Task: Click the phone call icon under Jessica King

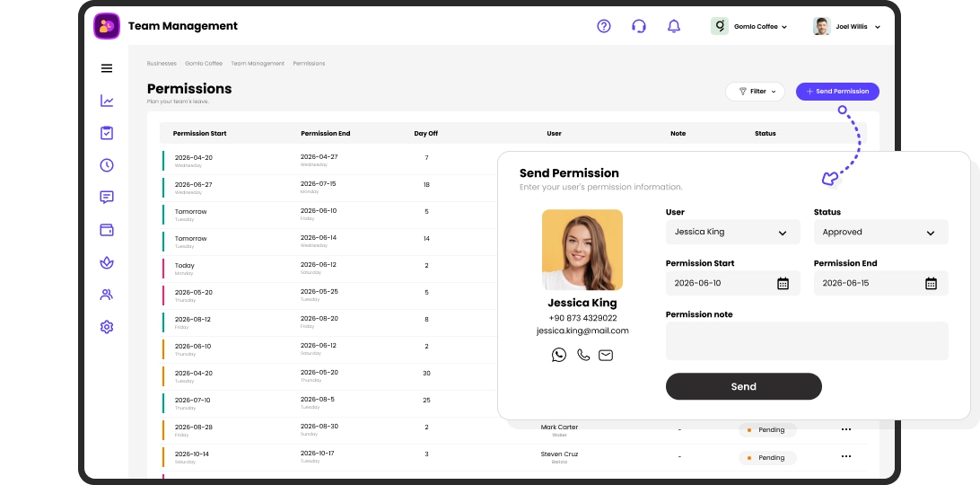Action: [x=583, y=355]
